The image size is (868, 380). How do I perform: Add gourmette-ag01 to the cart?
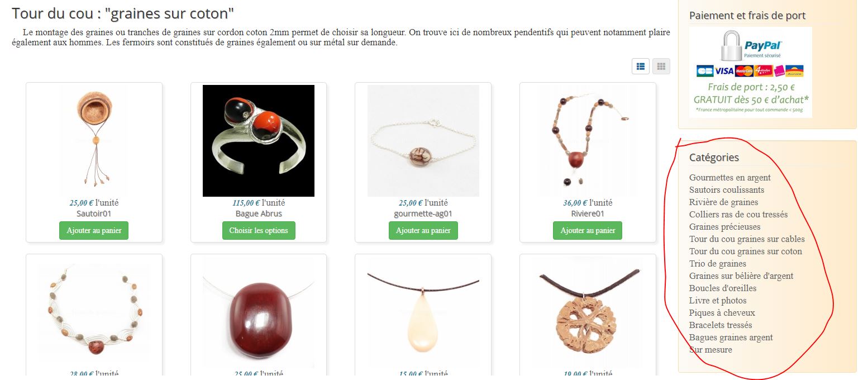coord(423,230)
